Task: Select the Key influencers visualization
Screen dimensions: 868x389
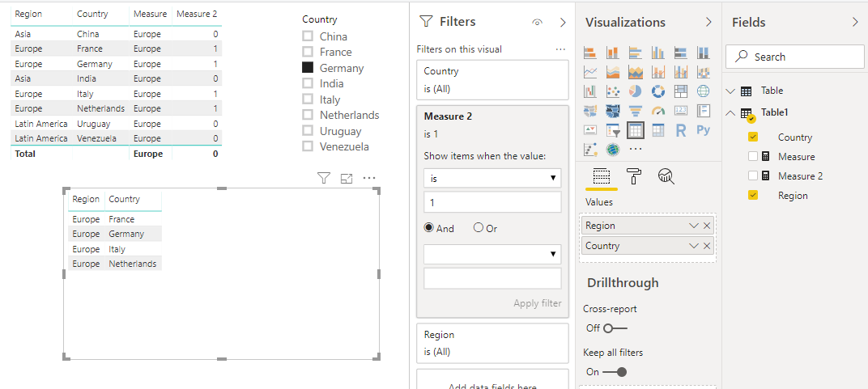Action: [590, 149]
